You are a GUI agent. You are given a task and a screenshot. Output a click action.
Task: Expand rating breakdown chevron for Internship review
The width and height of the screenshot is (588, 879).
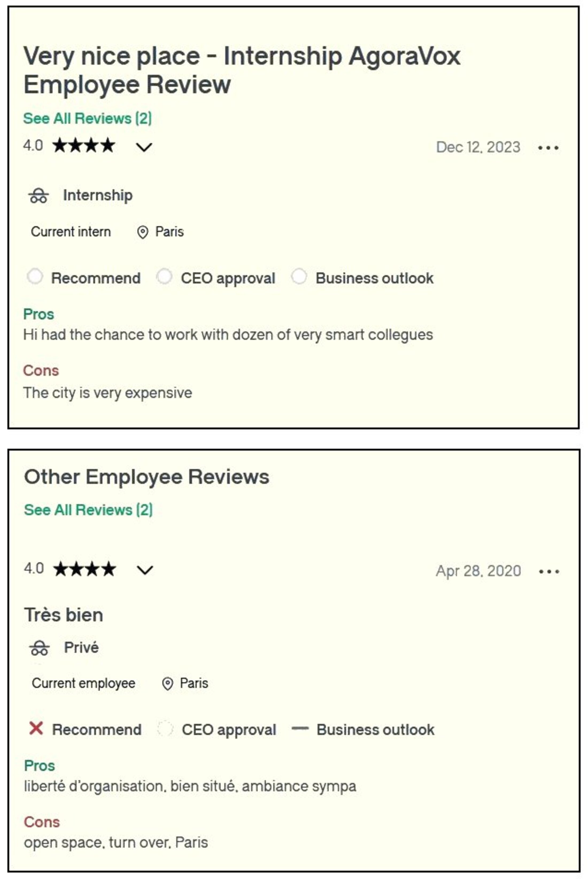tap(144, 147)
